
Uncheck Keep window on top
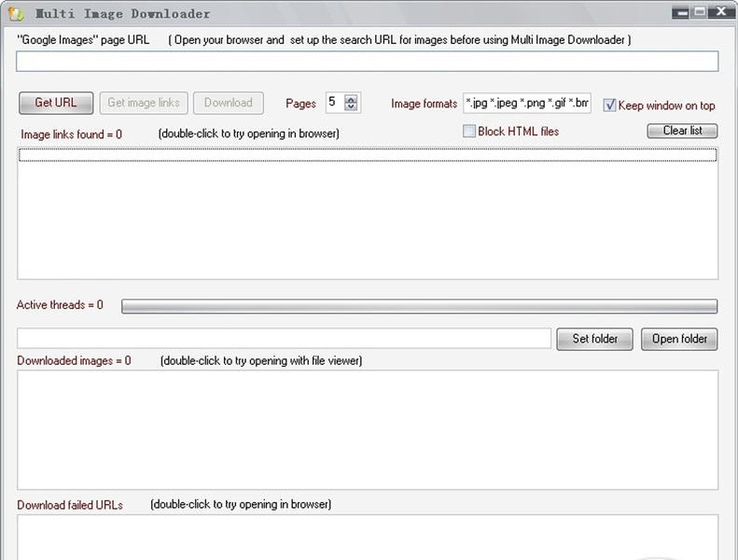tap(609, 105)
